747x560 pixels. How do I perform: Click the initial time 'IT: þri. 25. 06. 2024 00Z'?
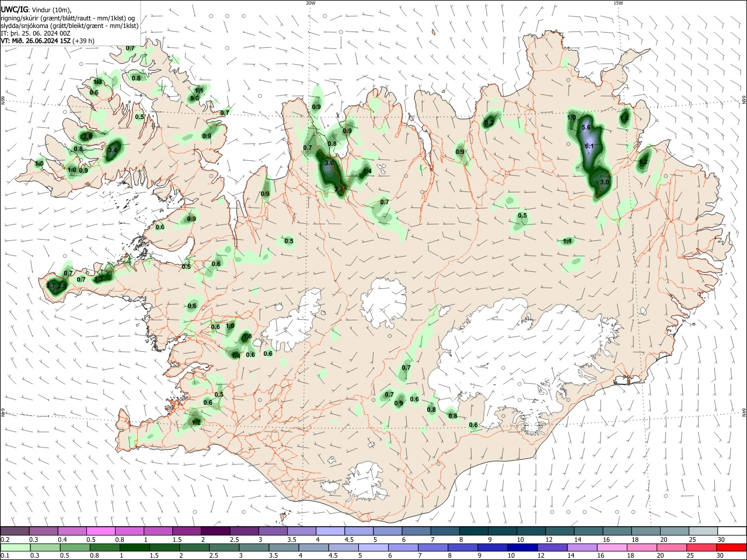pyautogui.click(x=35, y=33)
